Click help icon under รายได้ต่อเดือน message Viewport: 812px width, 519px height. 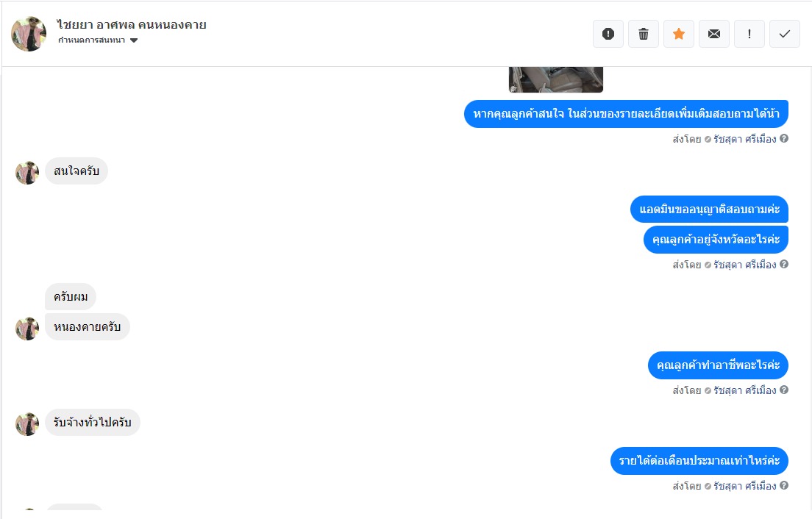[x=784, y=485]
